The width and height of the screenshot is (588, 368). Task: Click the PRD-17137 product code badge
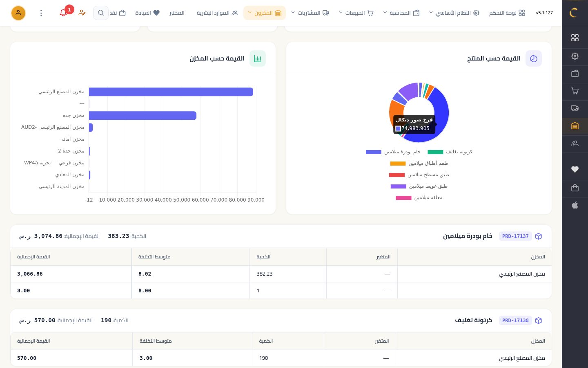(x=515, y=236)
